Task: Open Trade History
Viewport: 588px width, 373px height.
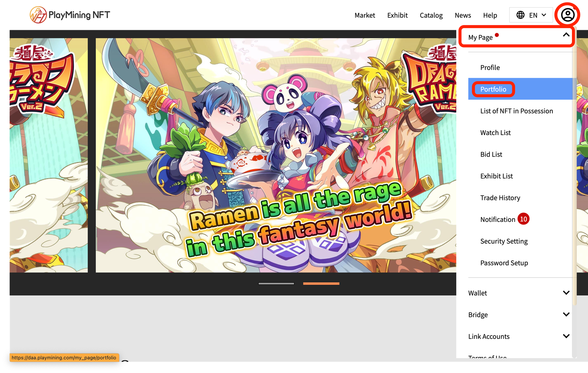Action: click(x=500, y=198)
